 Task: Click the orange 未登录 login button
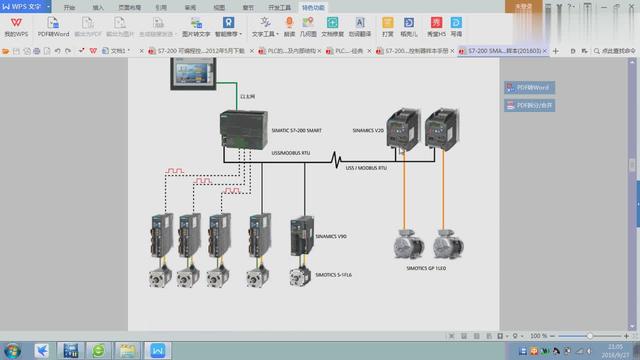pyautogui.click(x=524, y=7)
